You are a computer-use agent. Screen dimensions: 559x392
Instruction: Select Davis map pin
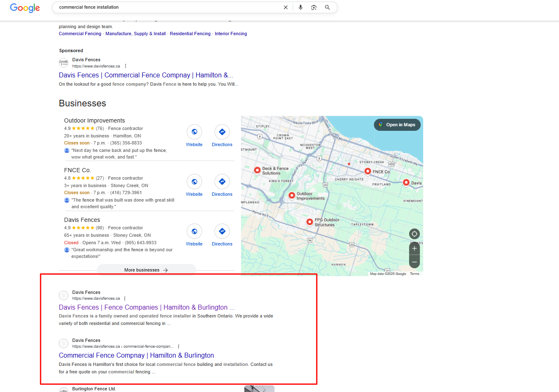[x=406, y=183]
